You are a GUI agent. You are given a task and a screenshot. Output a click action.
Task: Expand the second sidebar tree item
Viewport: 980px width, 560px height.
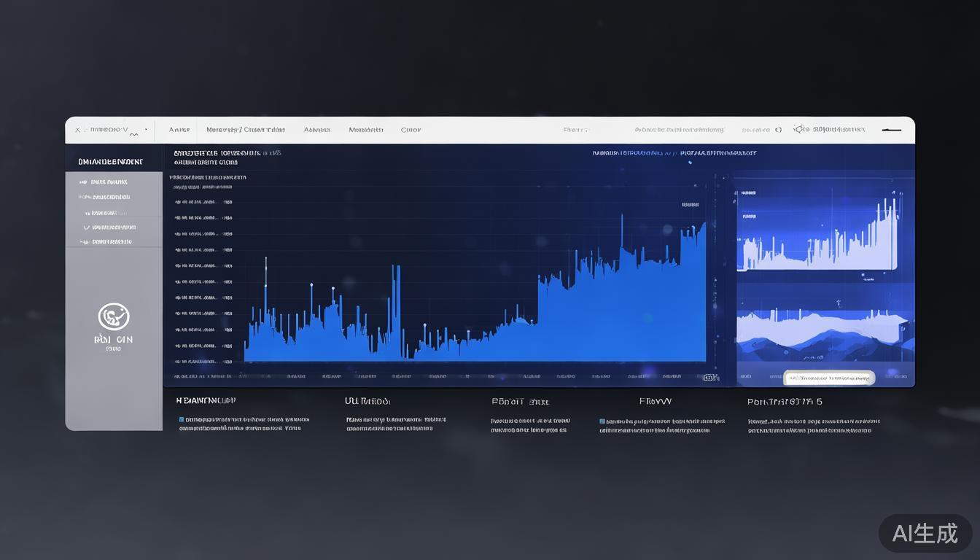[x=107, y=197]
